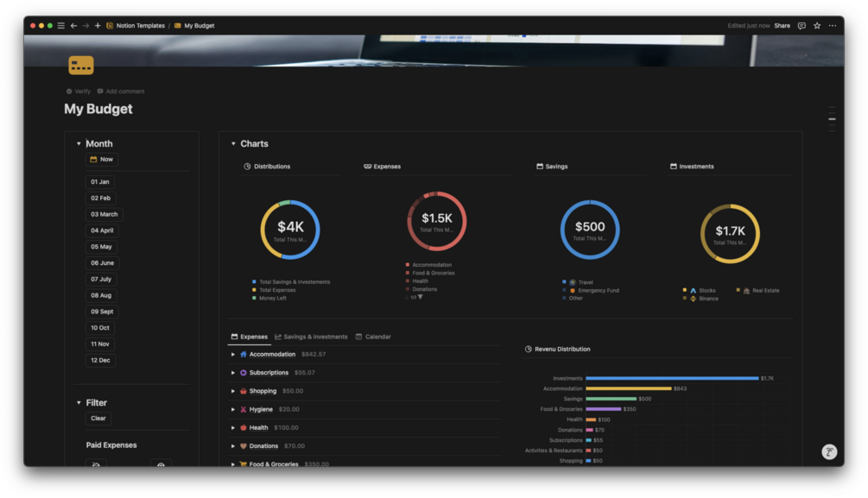Toggle Money Left legend entry
The image size is (868, 498).
269,299
